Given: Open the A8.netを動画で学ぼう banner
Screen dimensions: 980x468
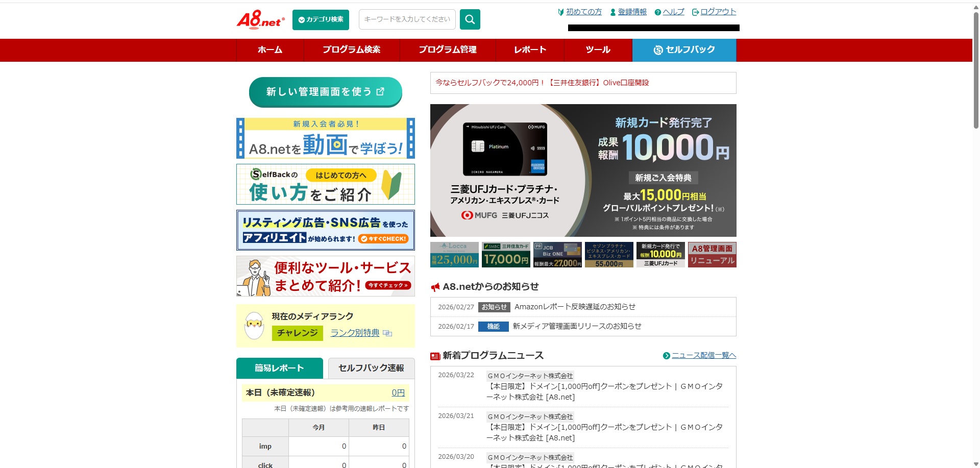Looking at the screenshot, I should click(x=326, y=138).
